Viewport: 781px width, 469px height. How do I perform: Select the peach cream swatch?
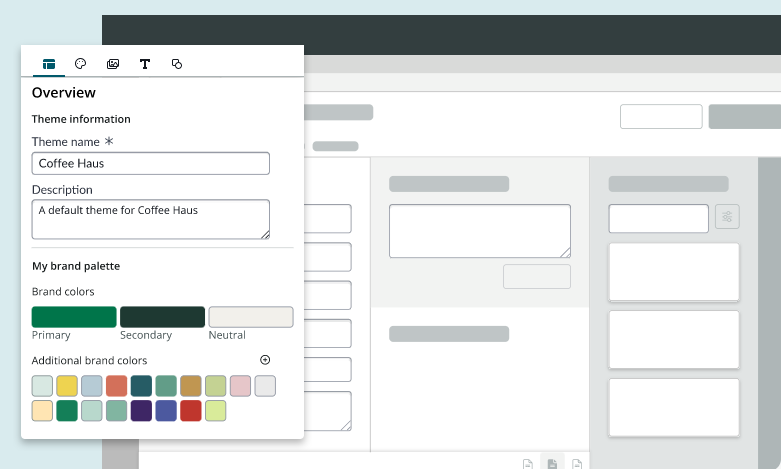[x=42, y=411]
